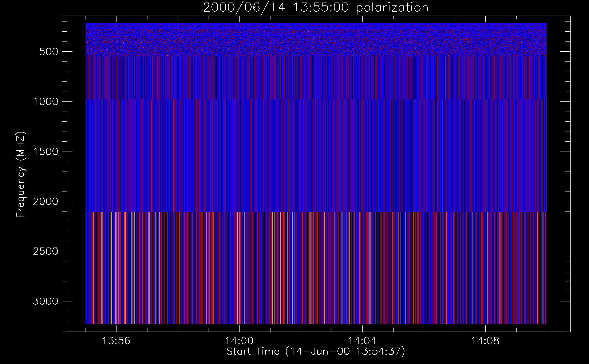Click the 14:04 time tick label
This screenshot has width=589, height=364.
pos(362,341)
